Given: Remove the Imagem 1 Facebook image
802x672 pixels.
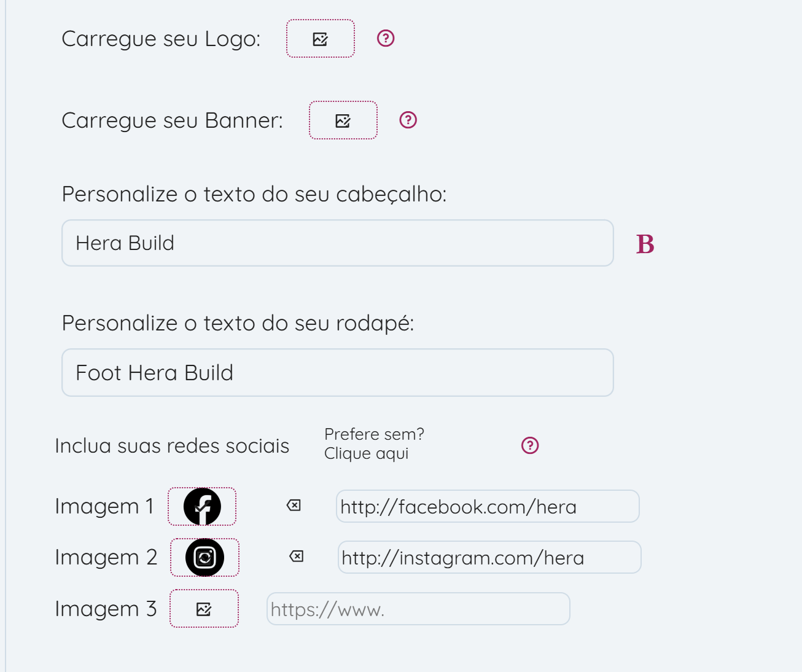Looking at the screenshot, I should coord(294,506).
